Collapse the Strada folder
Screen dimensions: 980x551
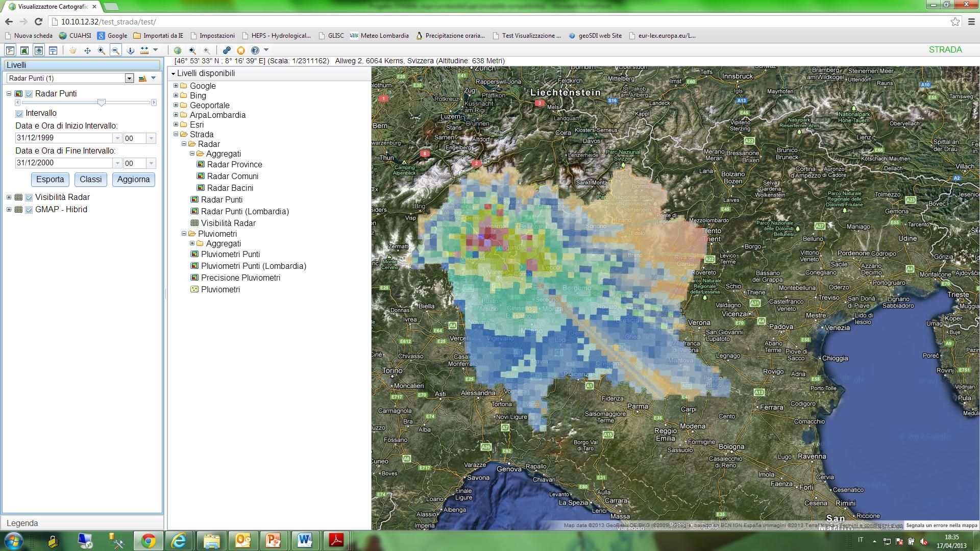[x=176, y=134]
